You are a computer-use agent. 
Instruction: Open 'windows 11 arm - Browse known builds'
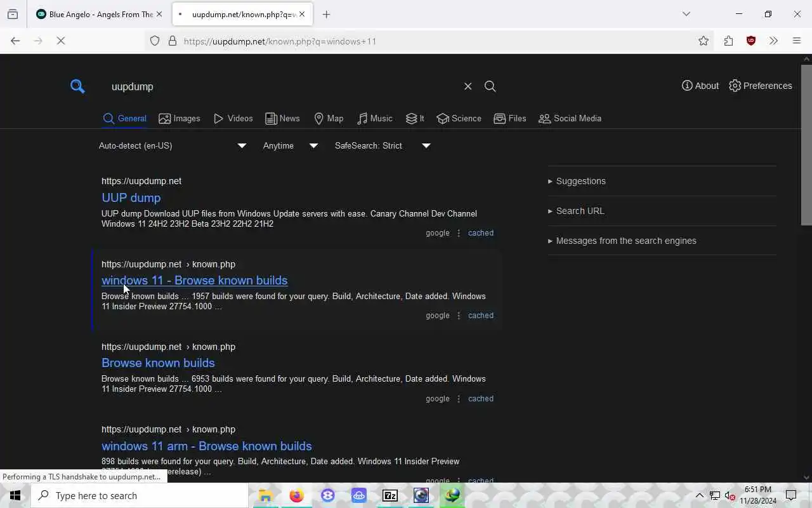point(206,446)
